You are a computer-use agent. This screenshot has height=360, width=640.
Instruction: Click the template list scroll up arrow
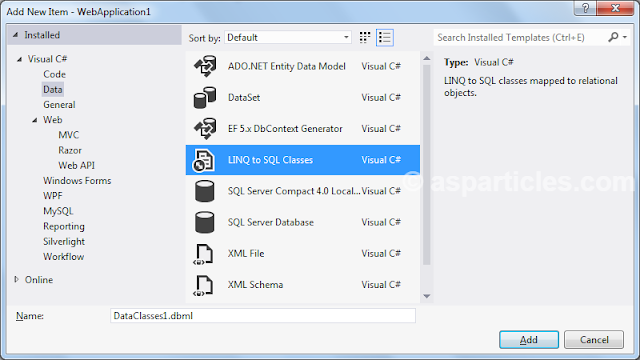(x=427, y=58)
